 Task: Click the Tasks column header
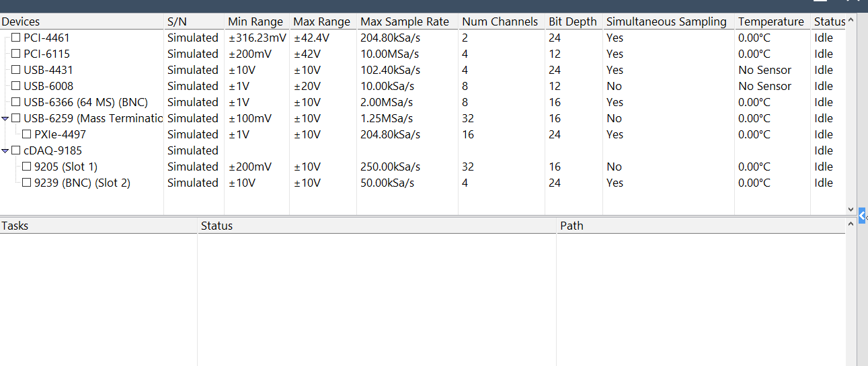click(x=15, y=226)
